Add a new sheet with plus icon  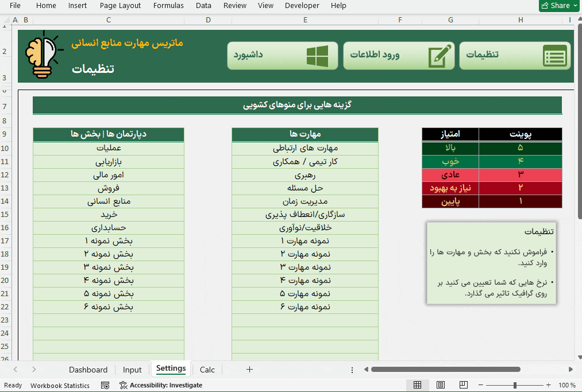[x=249, y=370]
